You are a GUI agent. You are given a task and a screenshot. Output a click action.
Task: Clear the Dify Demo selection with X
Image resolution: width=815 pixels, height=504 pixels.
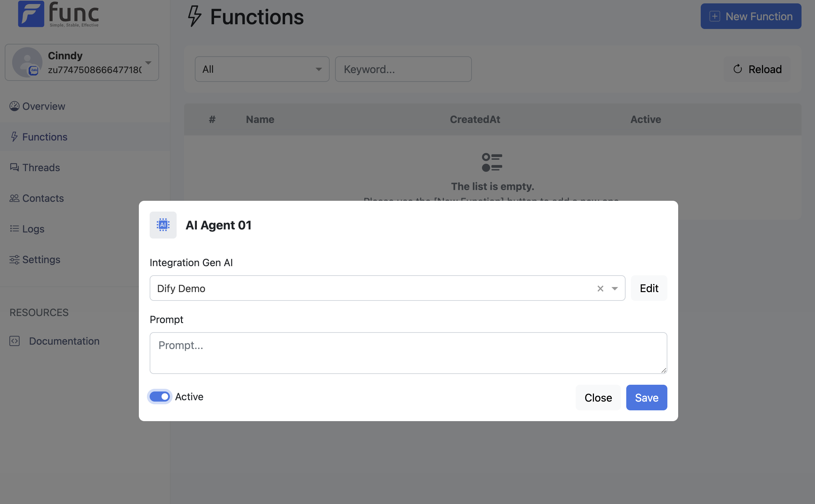pos(600,288)
